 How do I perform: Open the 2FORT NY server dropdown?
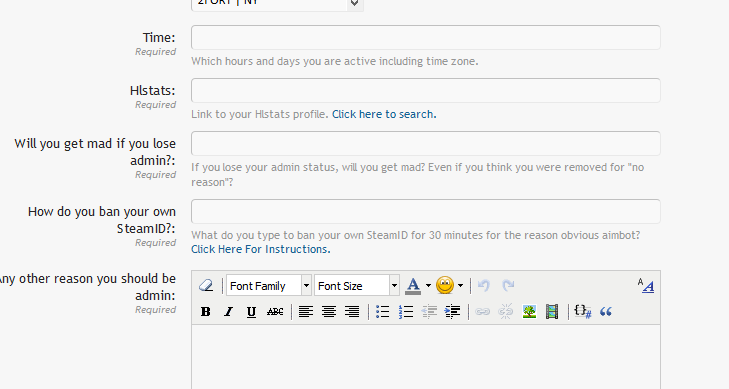coord(277,5)
